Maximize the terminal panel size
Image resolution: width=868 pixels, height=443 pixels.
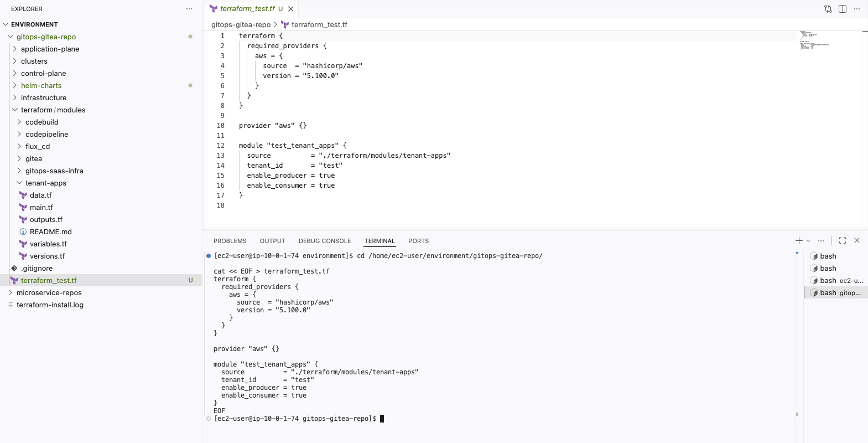(842, 241)
